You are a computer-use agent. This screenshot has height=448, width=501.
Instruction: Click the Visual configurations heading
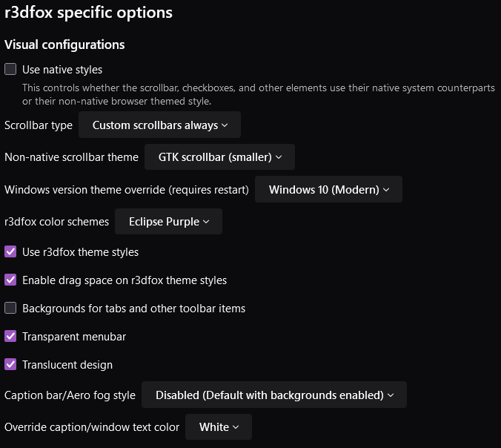[64, 45]
